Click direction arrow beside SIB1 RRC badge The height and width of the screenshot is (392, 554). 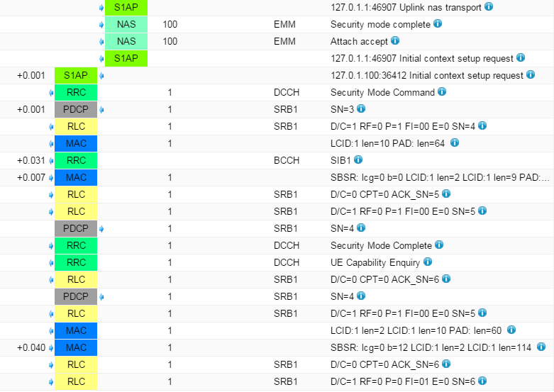point(51,160)
